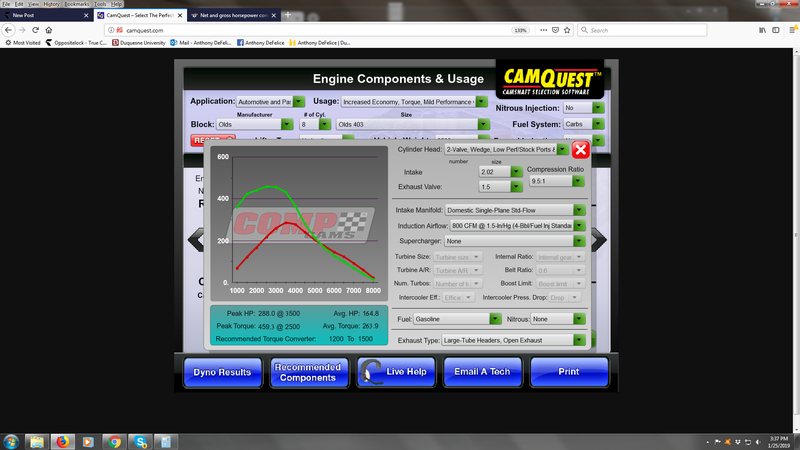Image resolution: width=800 pixels, height=450 pixels.
Task: Close the engine components popup with red X
Action: 580,149
